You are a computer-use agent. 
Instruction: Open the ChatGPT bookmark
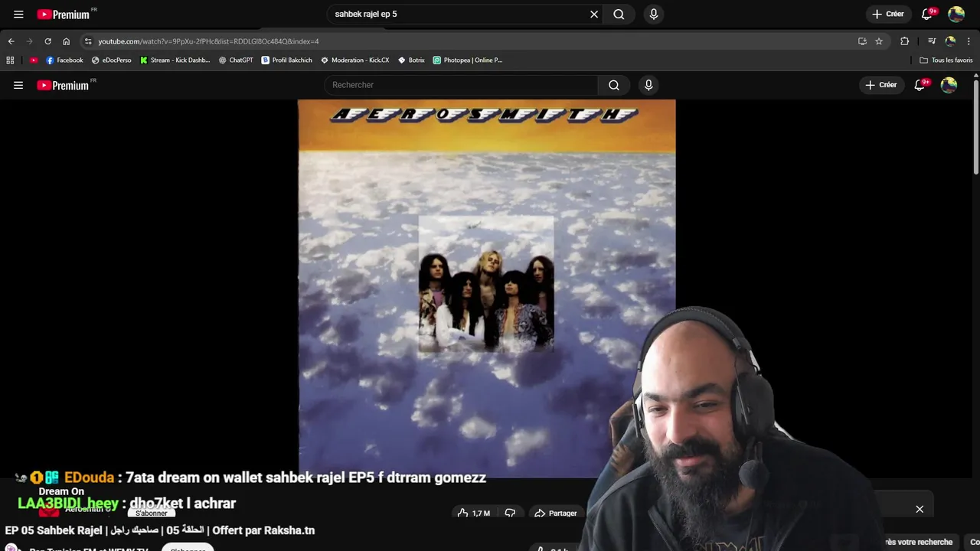pos(236,60)
